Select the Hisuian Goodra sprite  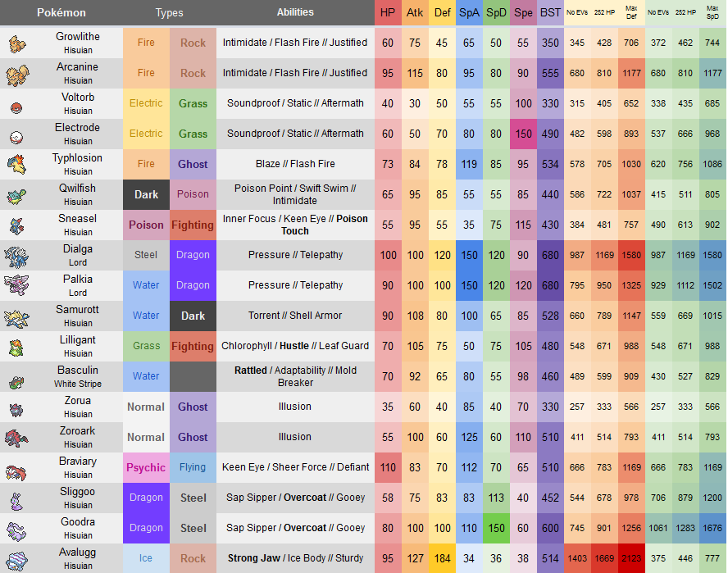pyautogui.click(x=16, y=529)
